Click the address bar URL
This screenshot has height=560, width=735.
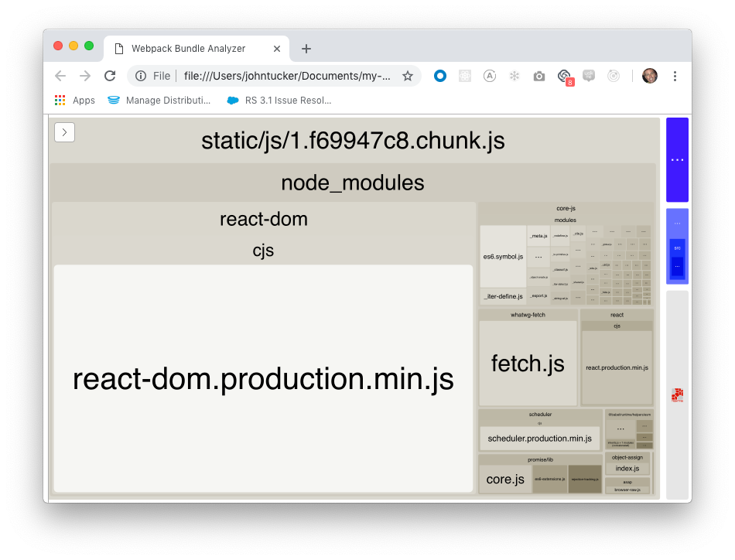click(x=287, y=76)
